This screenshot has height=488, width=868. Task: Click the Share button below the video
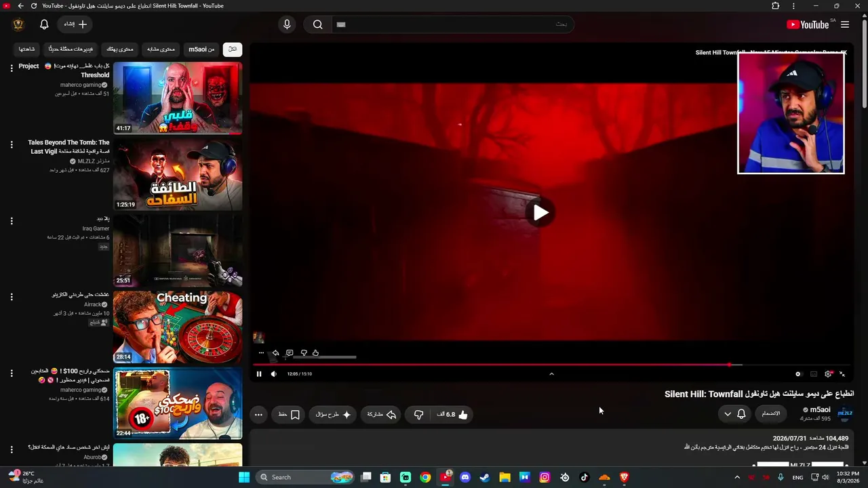tap(382, 415)
